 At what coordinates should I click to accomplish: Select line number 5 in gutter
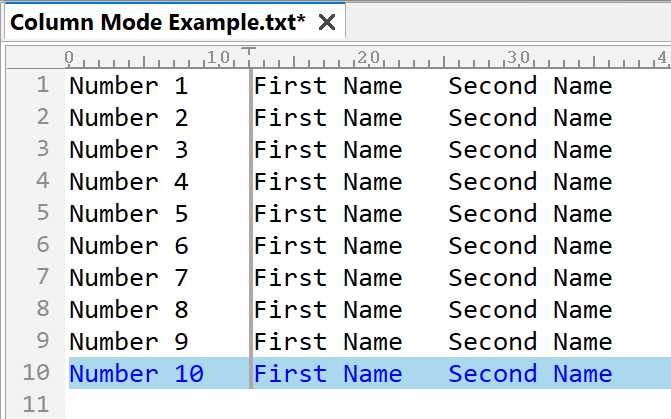click(x=43, y=213)
